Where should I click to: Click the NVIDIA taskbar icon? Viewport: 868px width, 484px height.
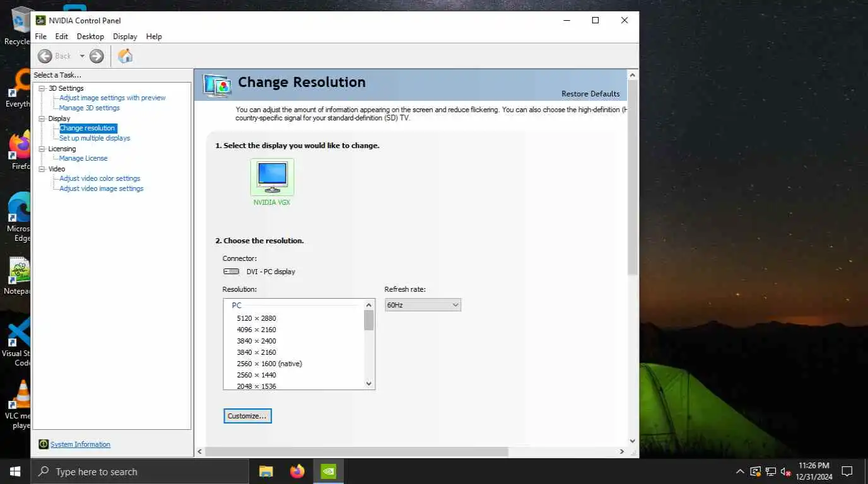point(329,471)
